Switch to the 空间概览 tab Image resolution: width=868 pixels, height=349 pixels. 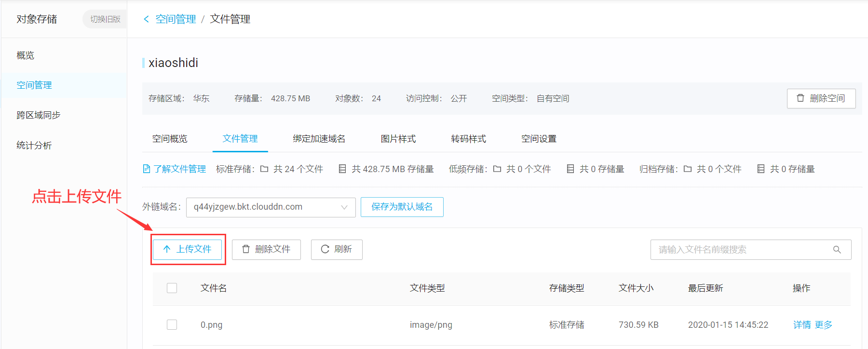(170, 139)
